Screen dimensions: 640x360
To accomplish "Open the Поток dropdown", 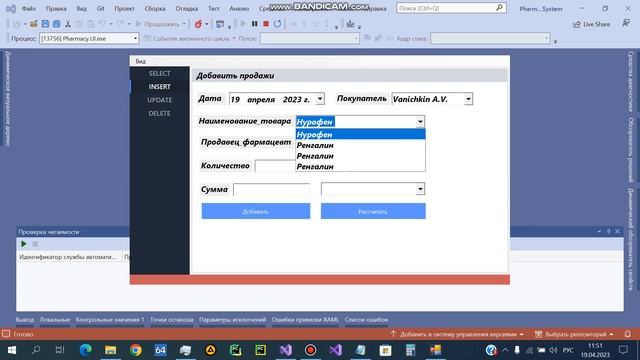I will (310, 38).
